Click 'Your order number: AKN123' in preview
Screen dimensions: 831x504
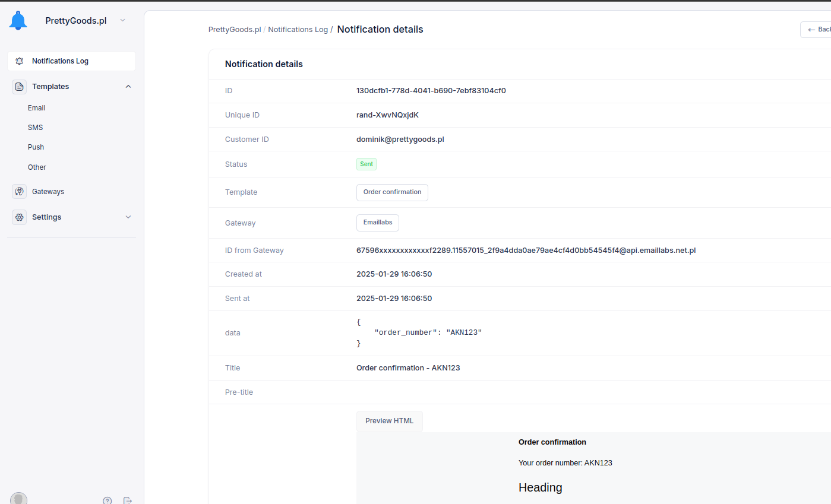(565, 463)
